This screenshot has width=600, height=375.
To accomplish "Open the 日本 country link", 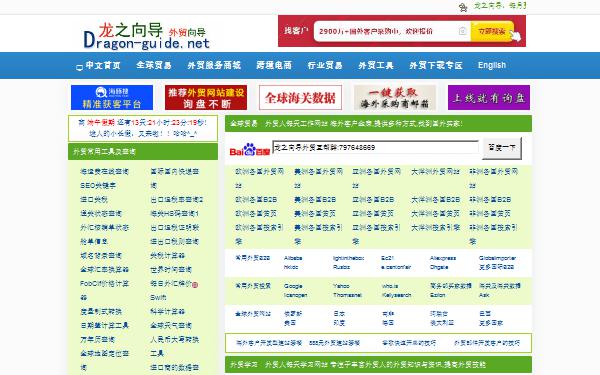I will (339, 313).
